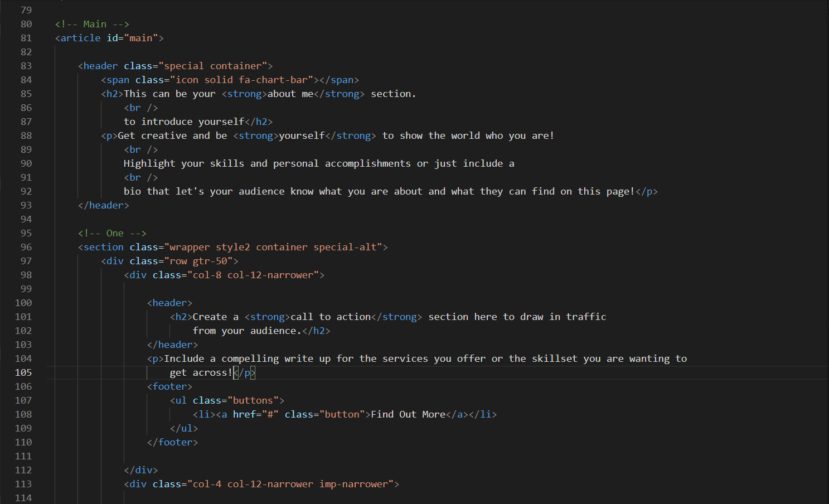
Task: Click the "from your audience." text
Action: pos(247,331)
